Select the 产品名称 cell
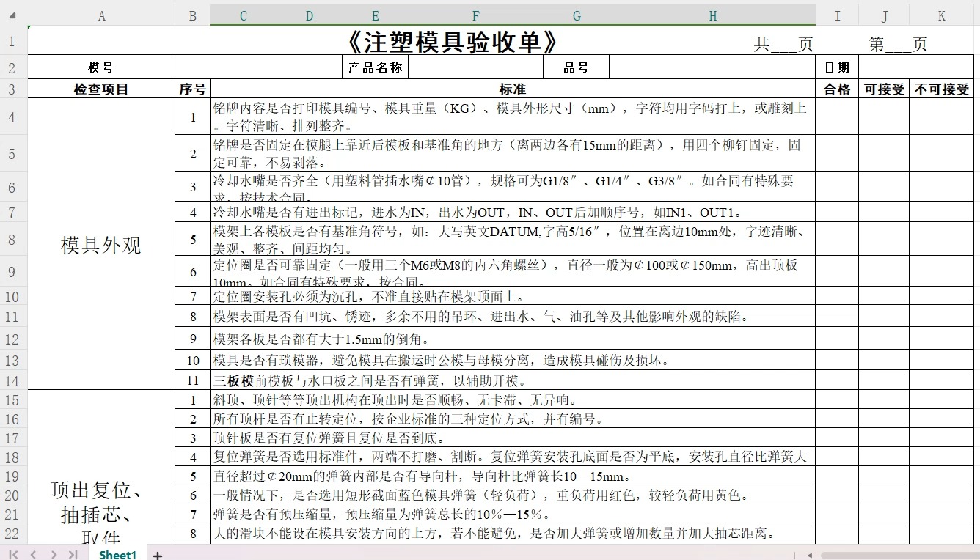Screen dimensions: 980x560 [x=375, y=67]
